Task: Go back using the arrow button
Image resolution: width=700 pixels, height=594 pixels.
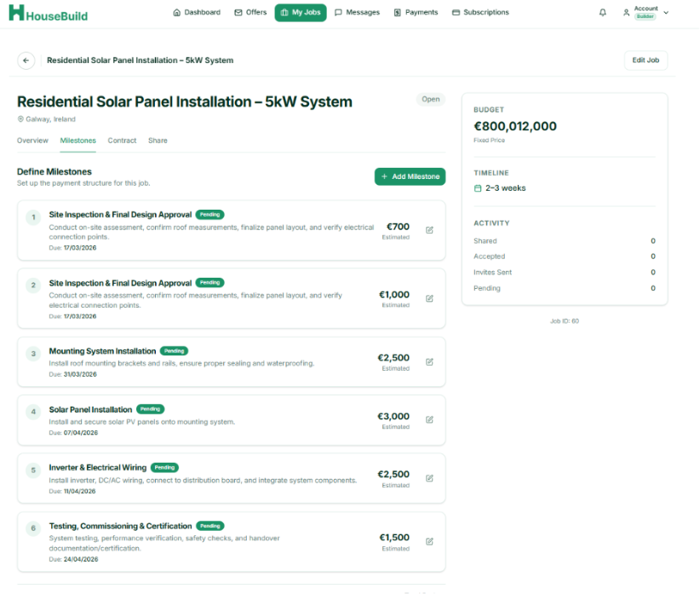Action: point(26,61)
